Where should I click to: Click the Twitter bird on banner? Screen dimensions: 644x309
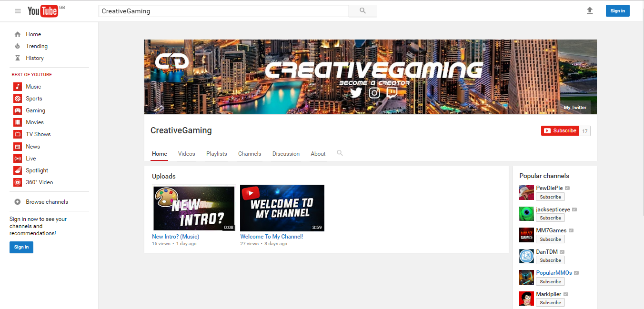pyautogui.click(x=356, y=92)
